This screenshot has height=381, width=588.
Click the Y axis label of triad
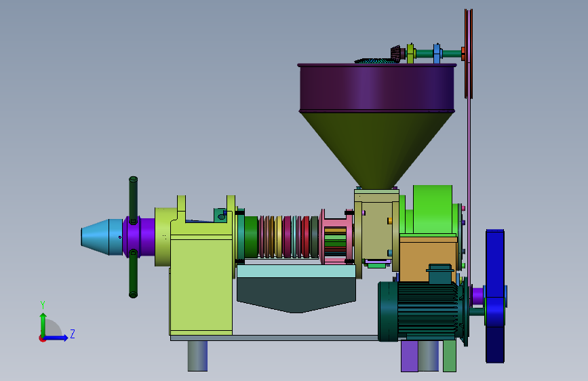tap(43, 305)
